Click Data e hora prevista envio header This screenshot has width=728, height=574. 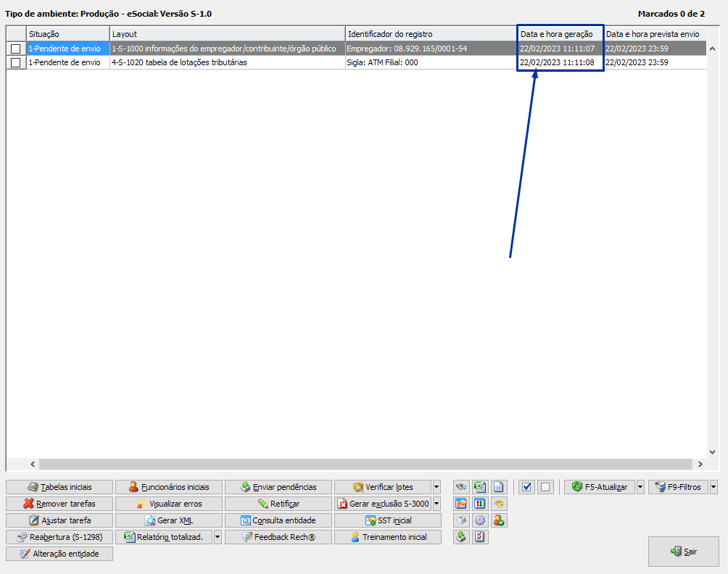(655, 34)
